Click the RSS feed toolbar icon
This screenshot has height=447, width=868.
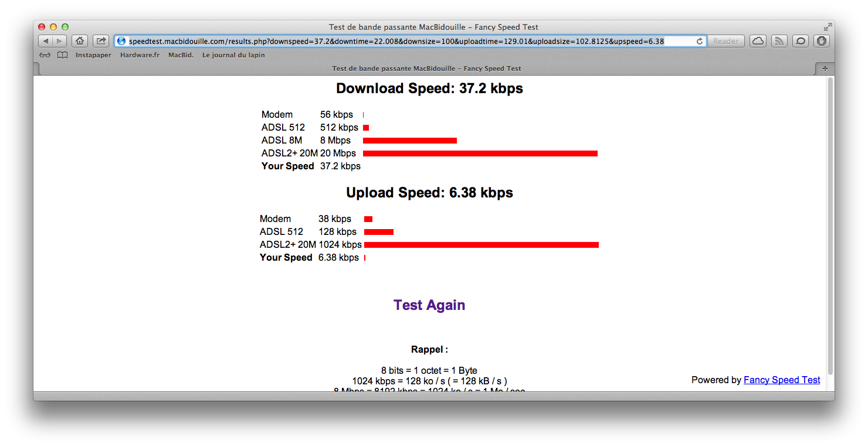pos(779,41)
